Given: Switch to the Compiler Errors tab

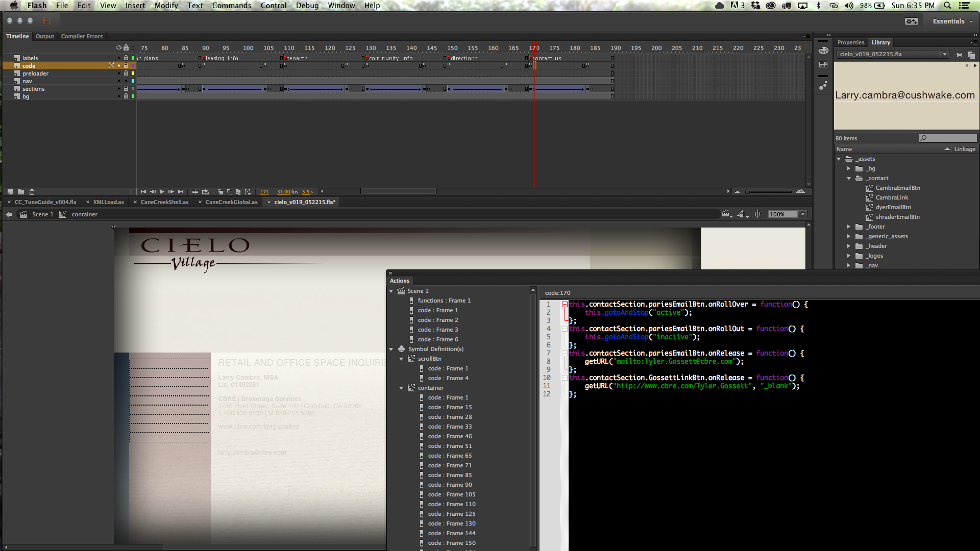Looking at the screenshot, I should [x=82, y=36].
